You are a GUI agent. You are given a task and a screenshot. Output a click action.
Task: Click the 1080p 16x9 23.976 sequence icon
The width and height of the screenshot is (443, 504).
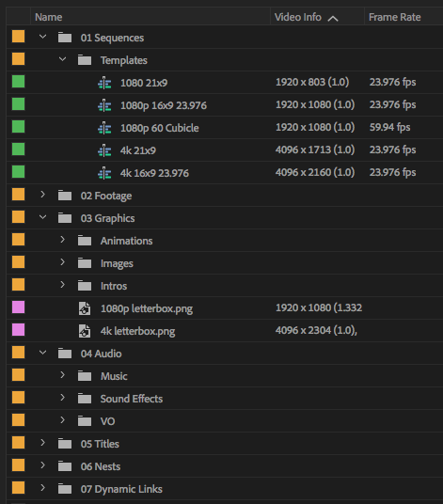(x=104, y=105)
